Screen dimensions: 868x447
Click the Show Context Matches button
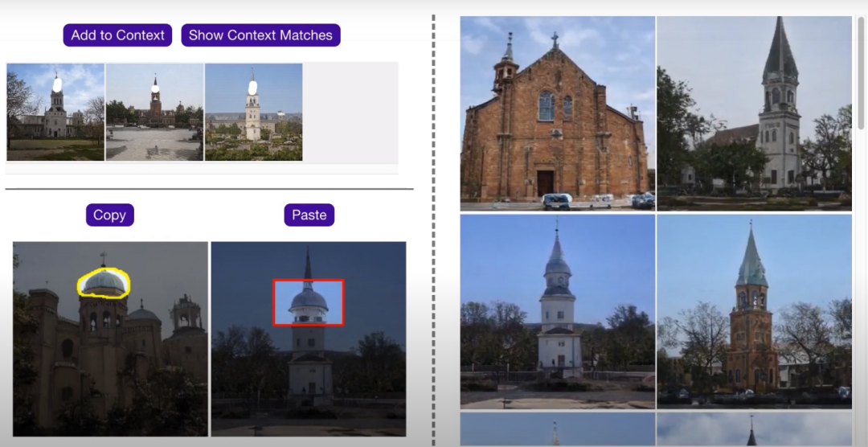tap(260, 35)
